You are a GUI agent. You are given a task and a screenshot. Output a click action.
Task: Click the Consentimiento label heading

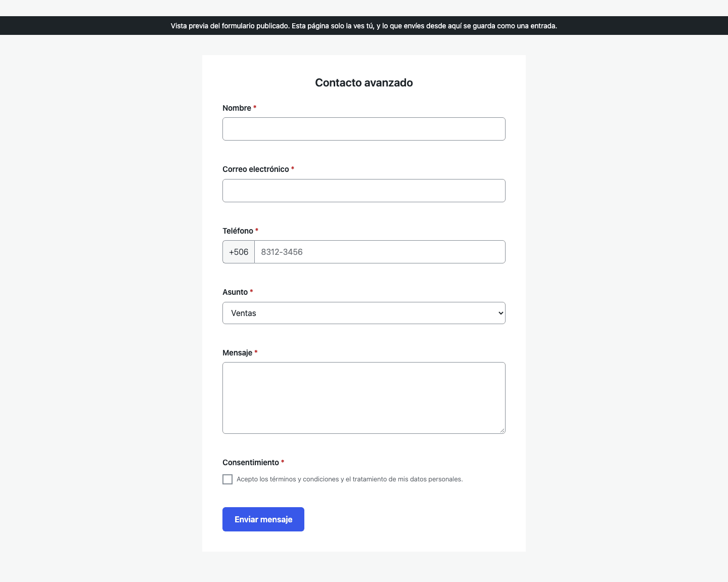251,463
